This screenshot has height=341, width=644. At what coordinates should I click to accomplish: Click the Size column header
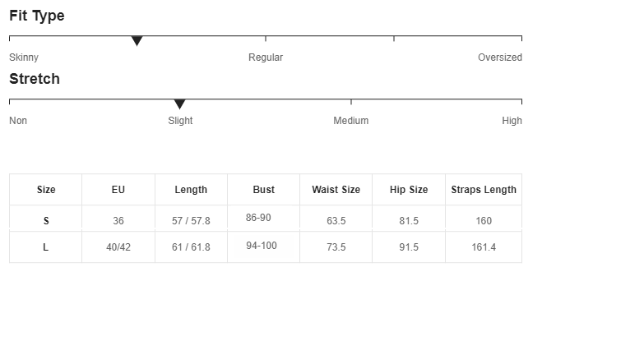coord(46,190)
